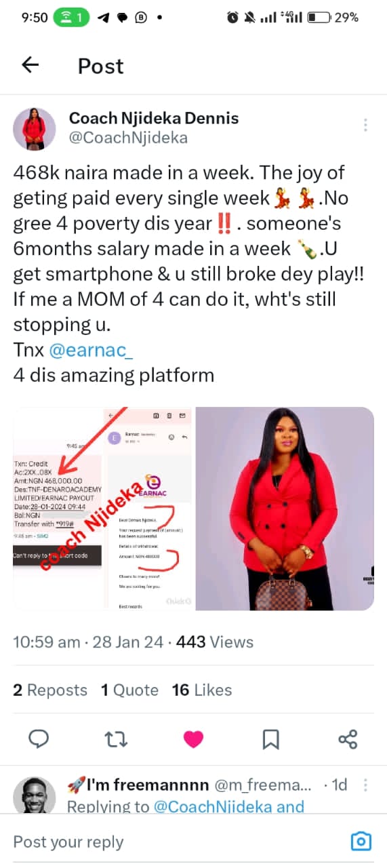Tap the reply speech bubble icon
This screenshot has height=868, width=387.
click(x=39, y=738)
